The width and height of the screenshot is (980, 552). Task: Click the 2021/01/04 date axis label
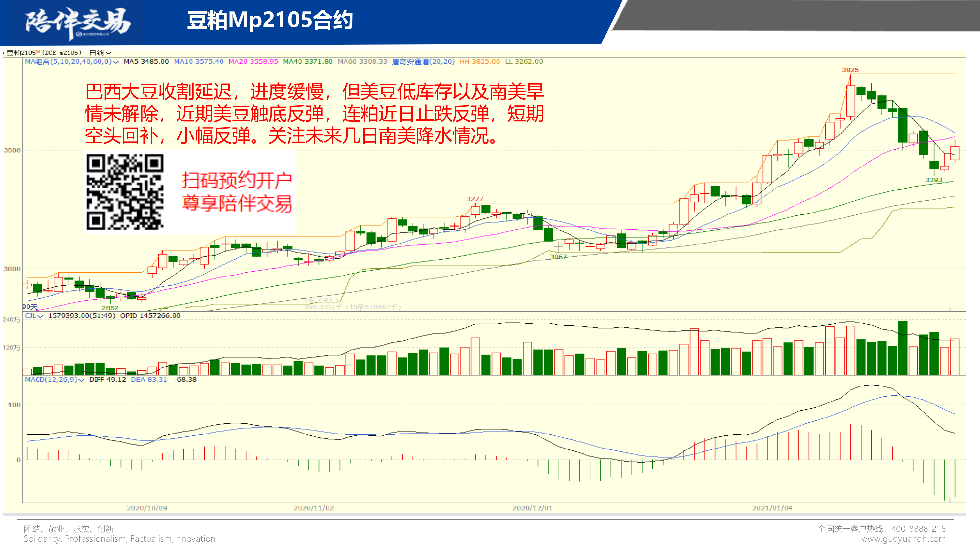point(772,508)
